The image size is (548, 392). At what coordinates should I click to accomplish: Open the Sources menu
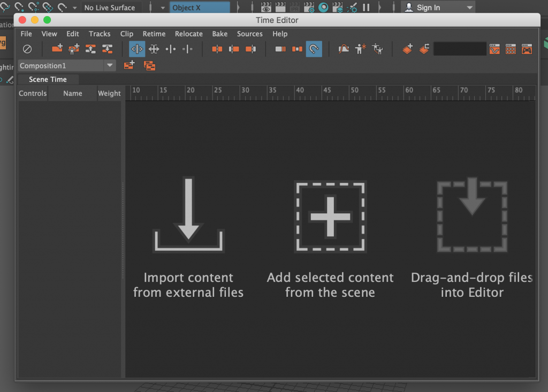[x=250, y=34]
